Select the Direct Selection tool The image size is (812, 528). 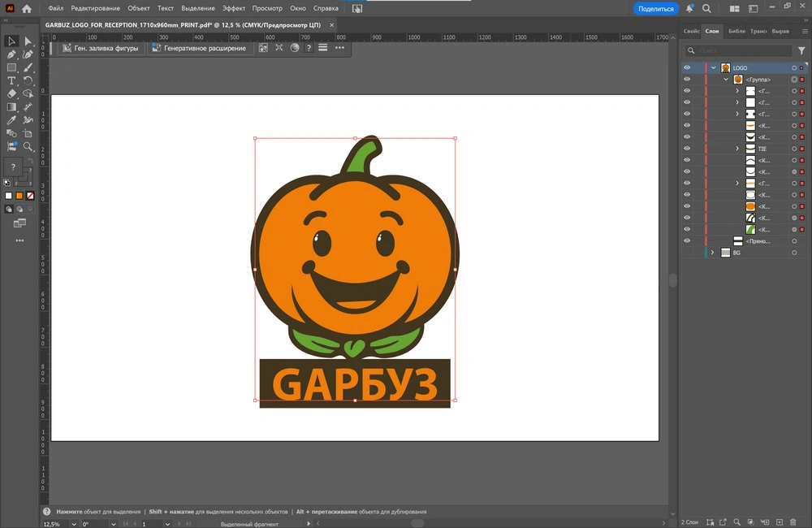click(x=28, y=41)
